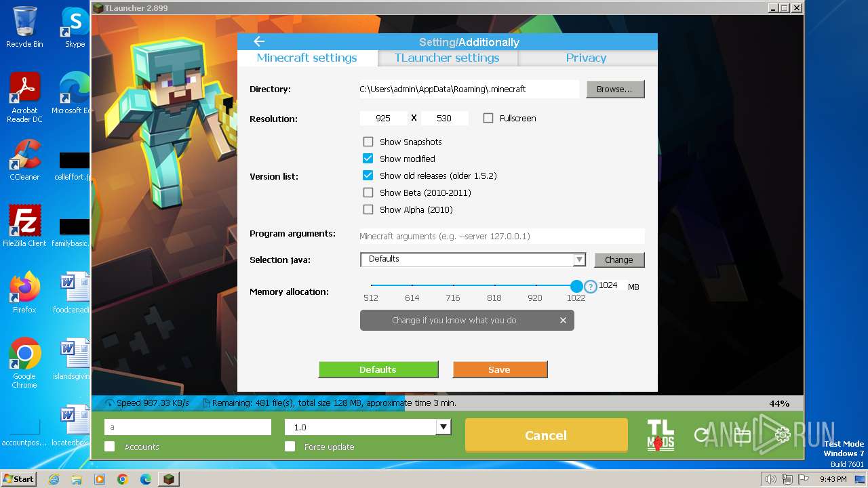Open the Windows Start menu

click(19, 479)
